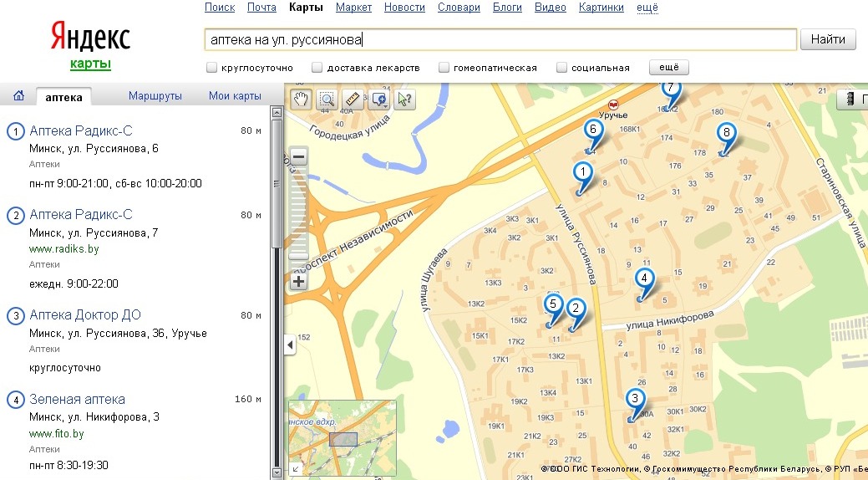The image size is (868, 480).
Task: Click result number 1 circle in list
Action: coord(16,131)
